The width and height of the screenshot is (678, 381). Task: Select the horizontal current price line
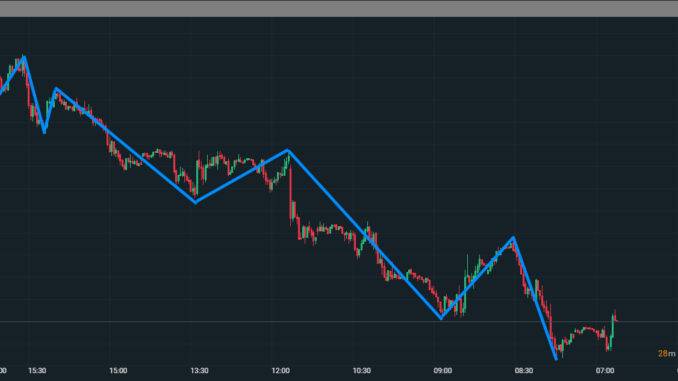339,322
